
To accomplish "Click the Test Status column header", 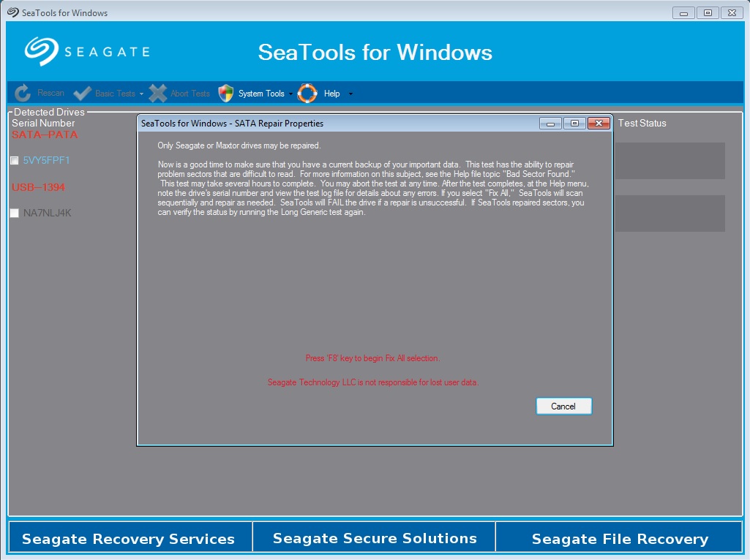I will (642, 124).
